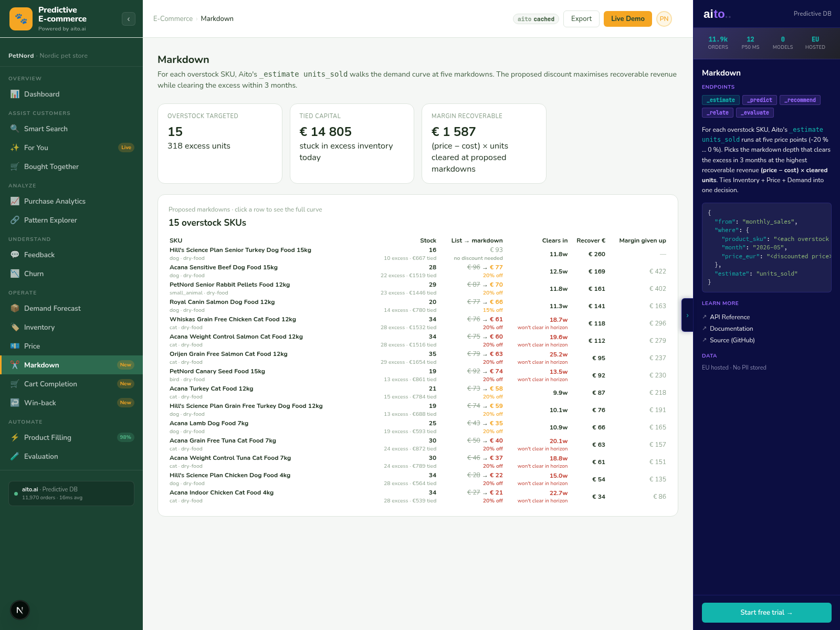Open the Source (GitHub) link
Viewport: 840px width, 630px height.
(732, 340)
